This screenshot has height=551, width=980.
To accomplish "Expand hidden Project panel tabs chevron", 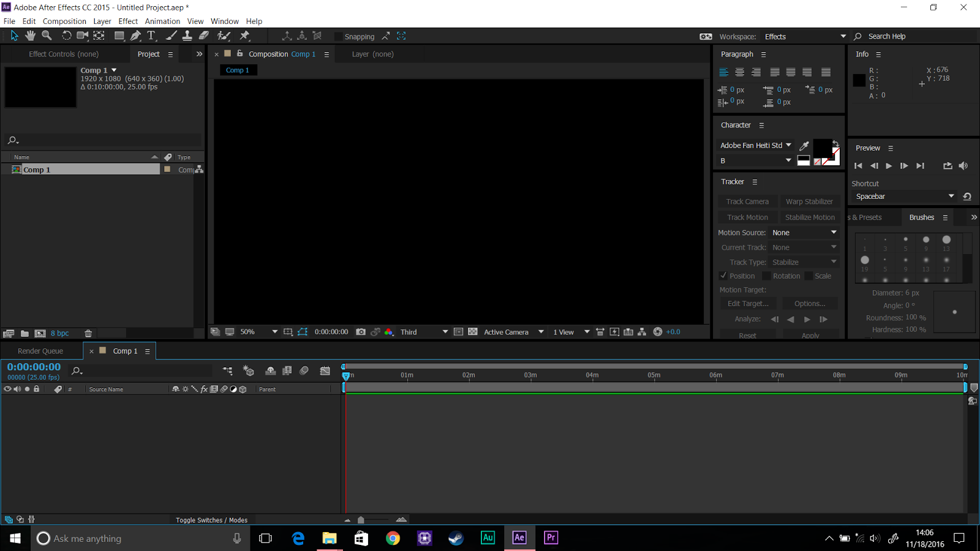I will coord(199,54).
